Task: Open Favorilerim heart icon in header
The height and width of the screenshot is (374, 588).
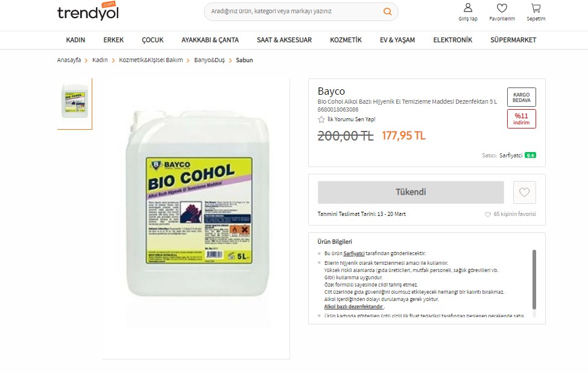Action: [x=502, y=8]
